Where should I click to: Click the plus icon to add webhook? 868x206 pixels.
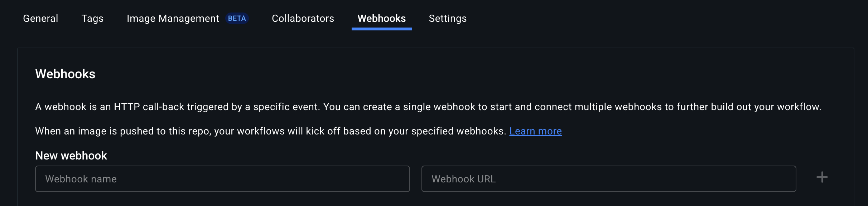coord(821,177)
